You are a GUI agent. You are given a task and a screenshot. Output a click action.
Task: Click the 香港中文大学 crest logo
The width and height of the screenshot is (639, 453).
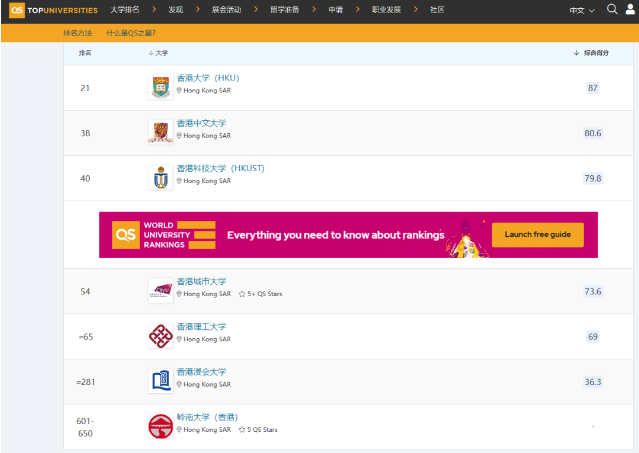point(161,132)
